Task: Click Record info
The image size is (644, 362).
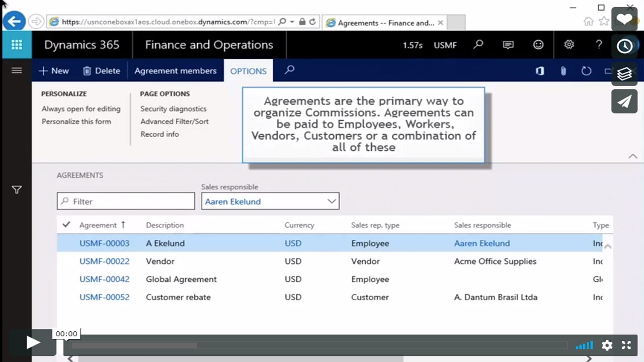Action: pos(159,134)
